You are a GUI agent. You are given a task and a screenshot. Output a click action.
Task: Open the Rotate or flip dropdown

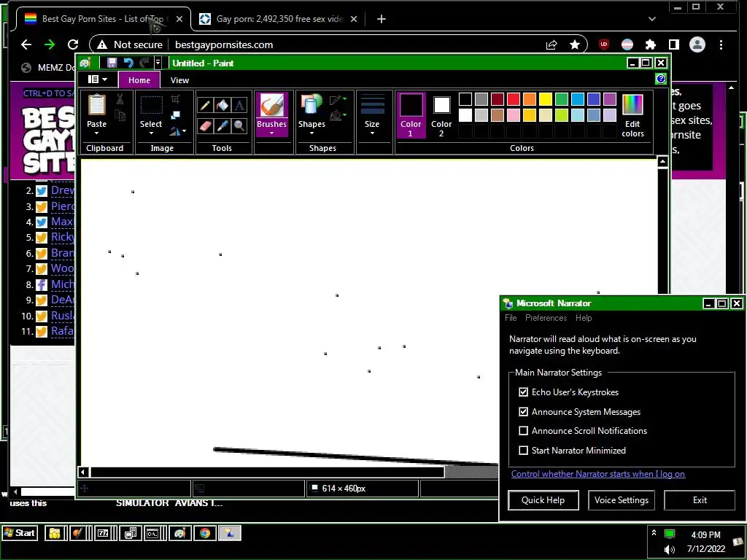pos(178,131)
